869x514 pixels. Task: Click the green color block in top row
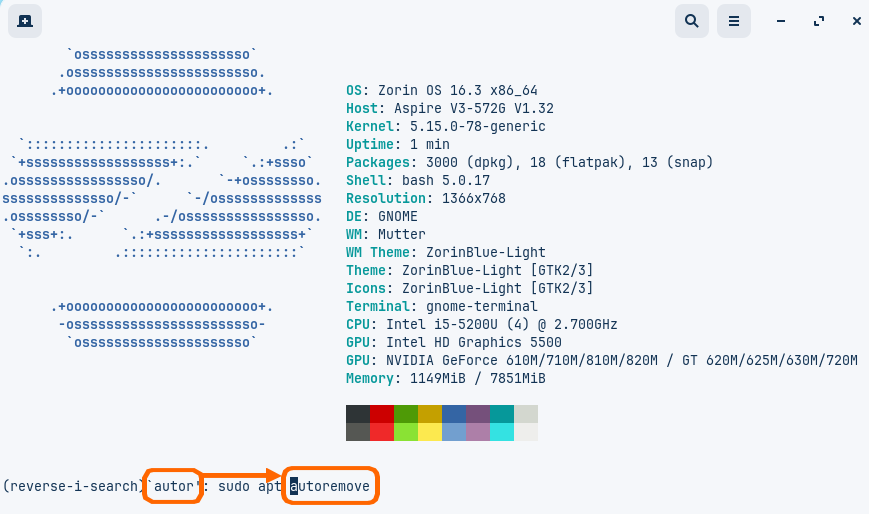tap(405, 414)
